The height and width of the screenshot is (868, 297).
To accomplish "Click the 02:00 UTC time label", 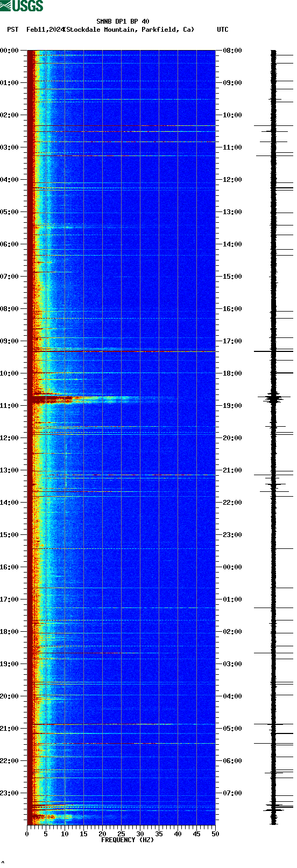I will [x=232, y=632].
